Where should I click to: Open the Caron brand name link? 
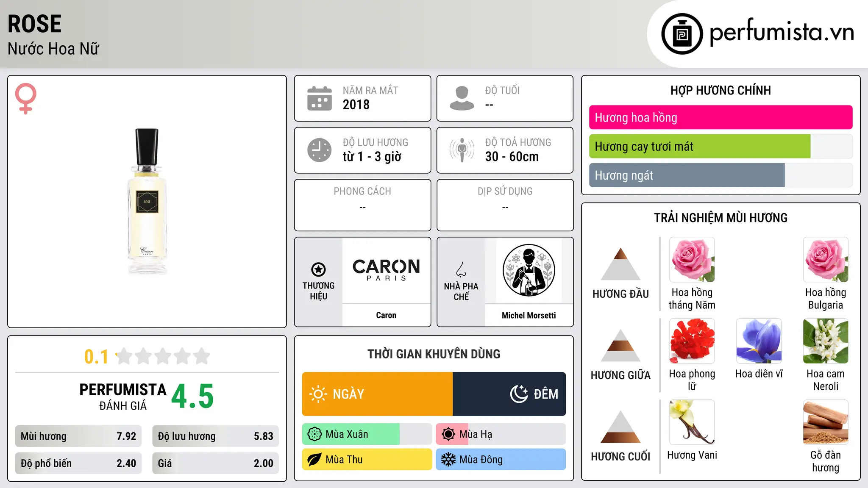click(x=386, y=315)
